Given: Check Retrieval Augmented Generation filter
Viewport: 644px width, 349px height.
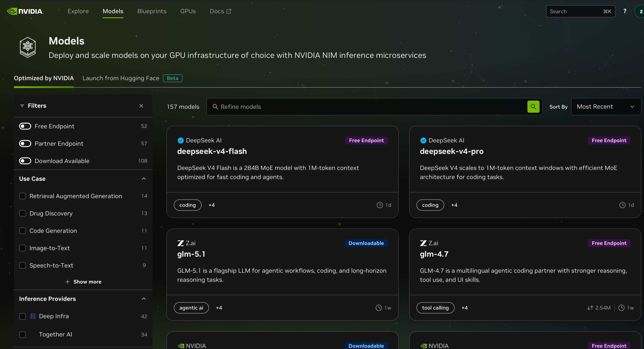Looking at the screenshot, I should click(x=23, y=196).
